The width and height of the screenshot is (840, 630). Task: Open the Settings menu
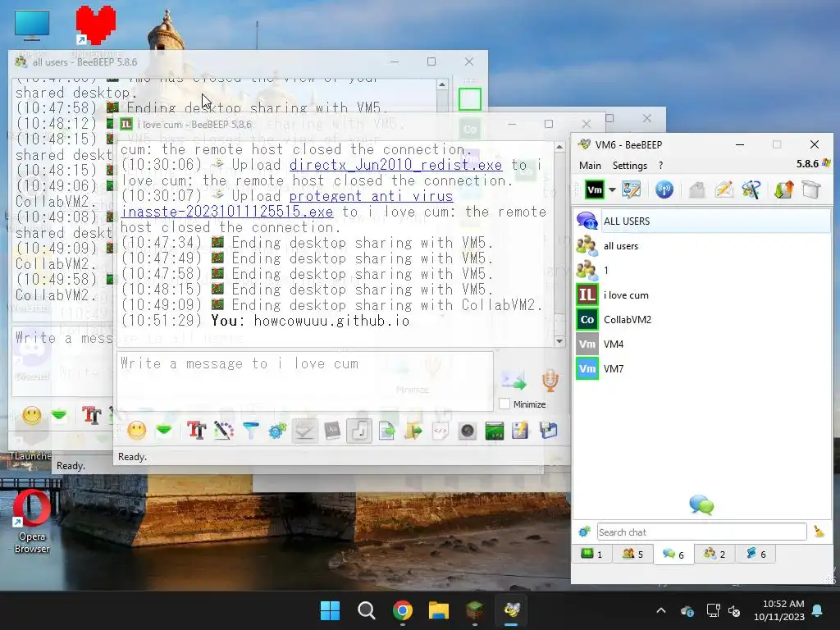coord(630,166)
